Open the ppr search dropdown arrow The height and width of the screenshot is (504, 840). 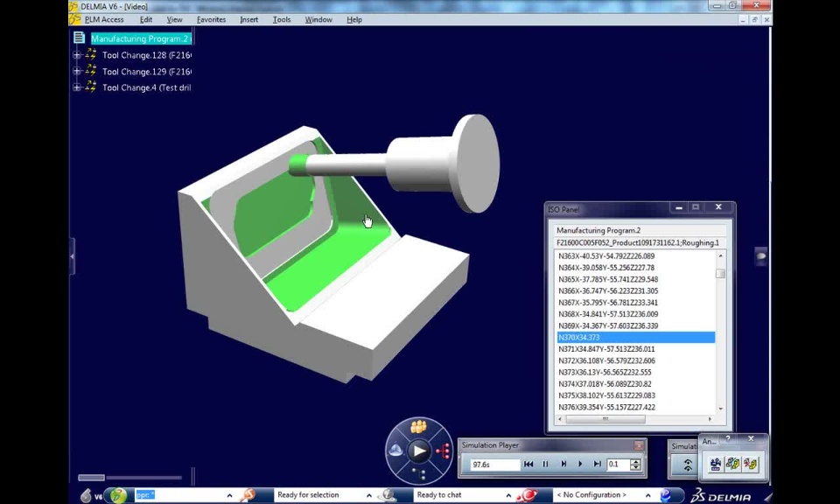click(229, 495)
